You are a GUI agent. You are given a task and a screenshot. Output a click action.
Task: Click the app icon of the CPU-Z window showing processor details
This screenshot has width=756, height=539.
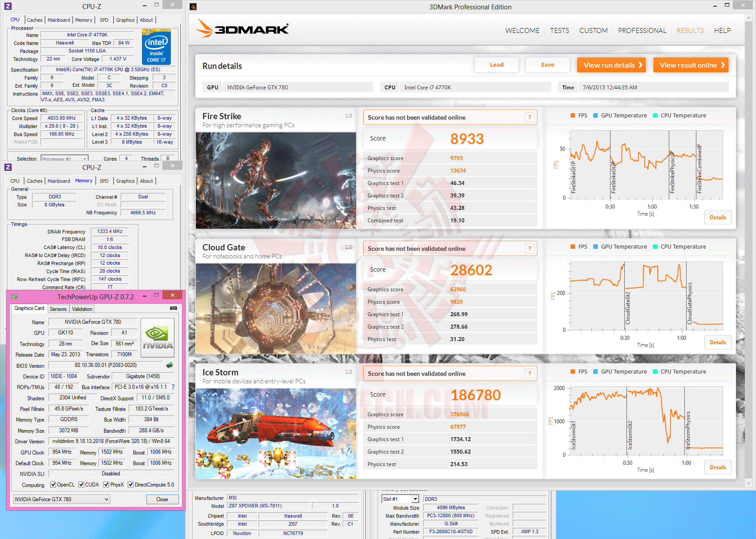(x=8, y=6)
